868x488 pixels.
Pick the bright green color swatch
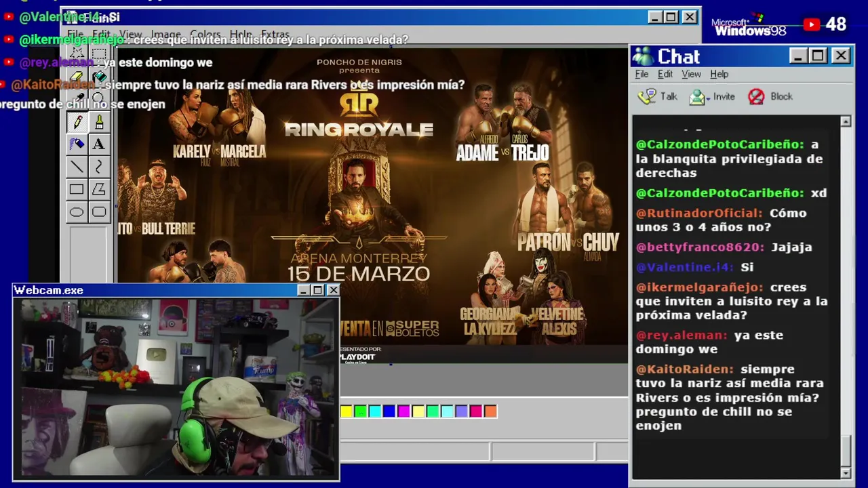(361, 411)
